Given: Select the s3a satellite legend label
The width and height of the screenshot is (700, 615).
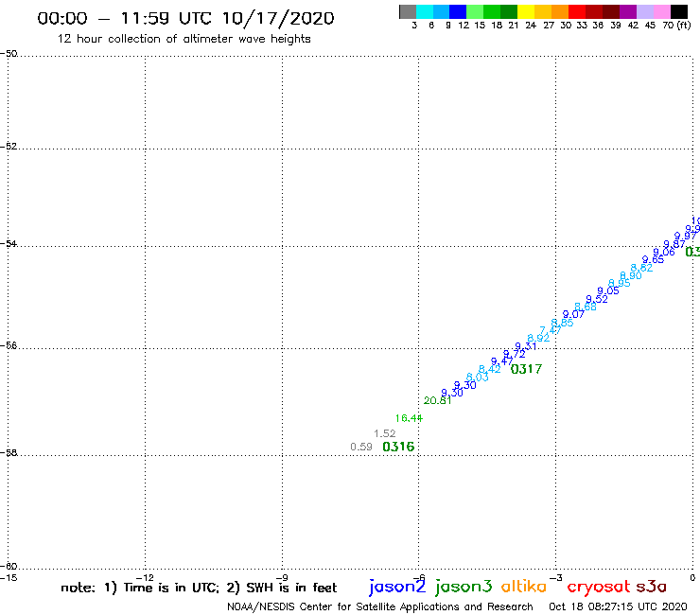Looking at the screenshot, I should coord(651,587).
